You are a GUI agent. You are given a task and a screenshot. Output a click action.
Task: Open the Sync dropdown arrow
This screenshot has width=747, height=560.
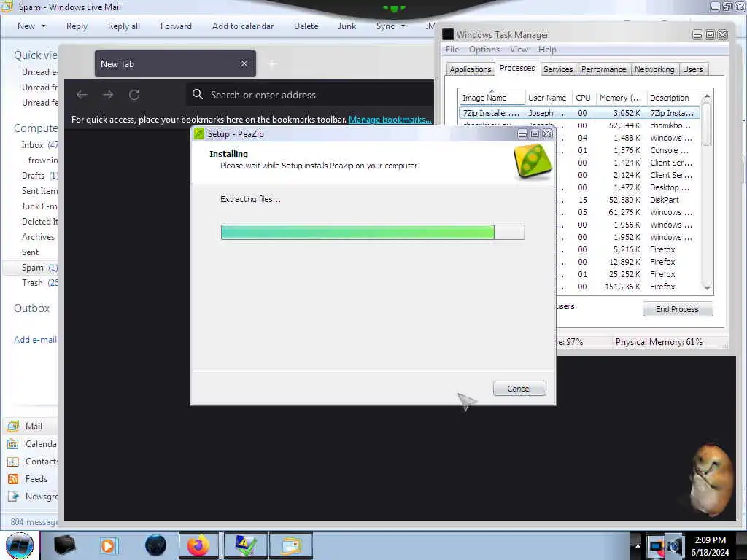click(403, 26)
